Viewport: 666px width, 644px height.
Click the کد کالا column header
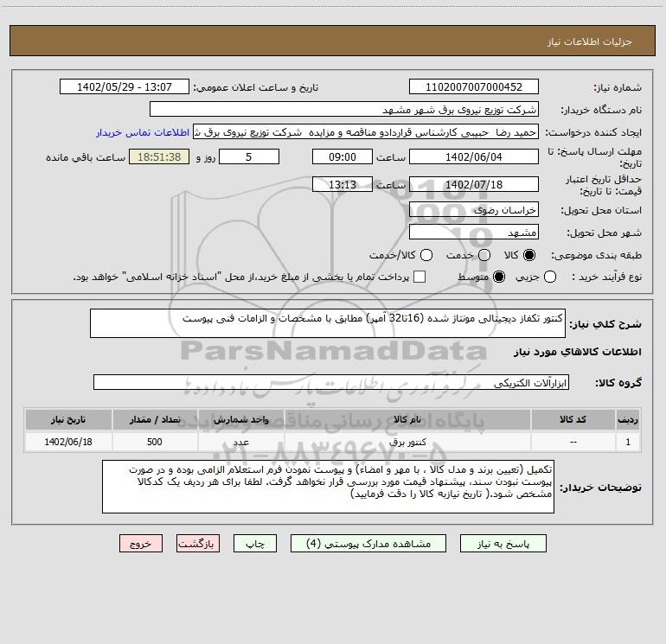coord(573,420)
